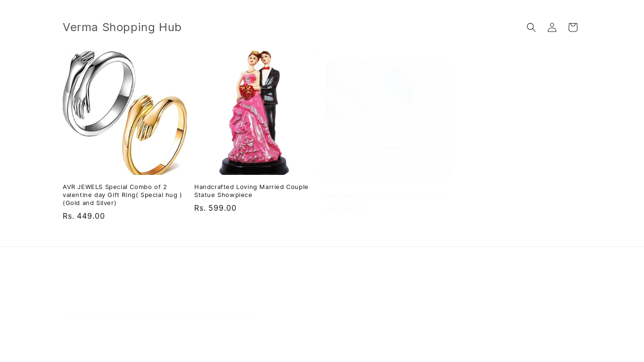Open the search magnifier icon

click(x=531, y=27)
